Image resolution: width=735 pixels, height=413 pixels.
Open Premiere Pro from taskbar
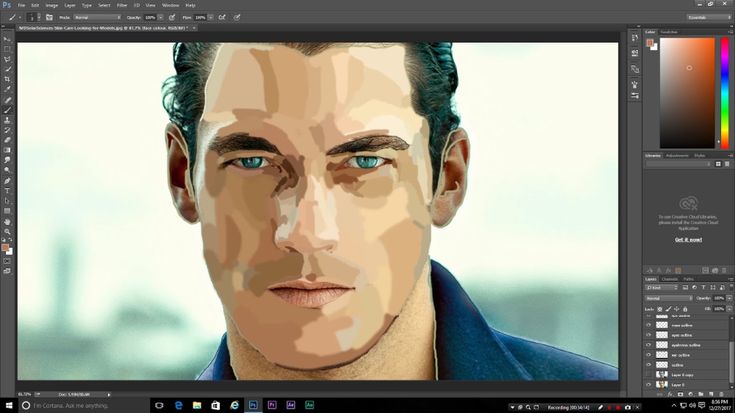coord(272,405)
